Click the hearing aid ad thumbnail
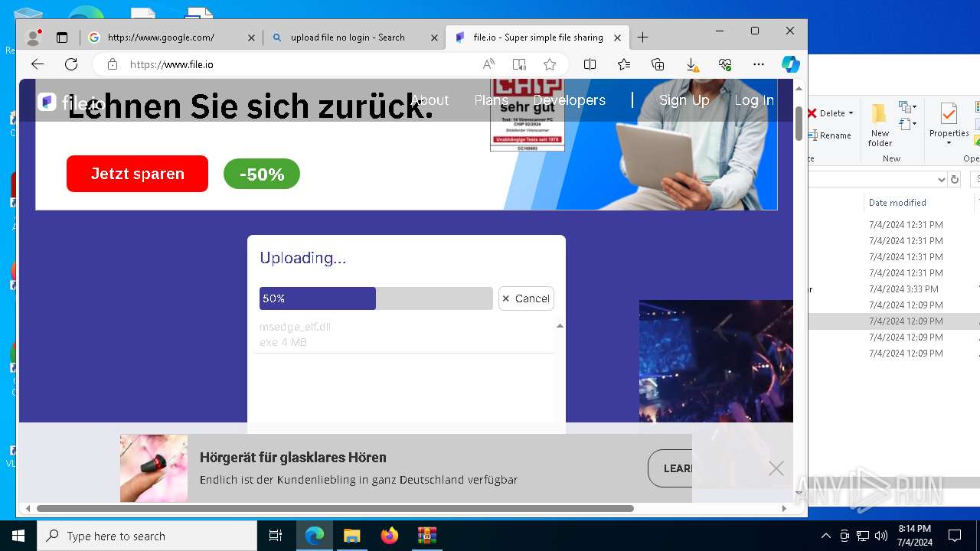The image size is (980, 551). (154, 468)
